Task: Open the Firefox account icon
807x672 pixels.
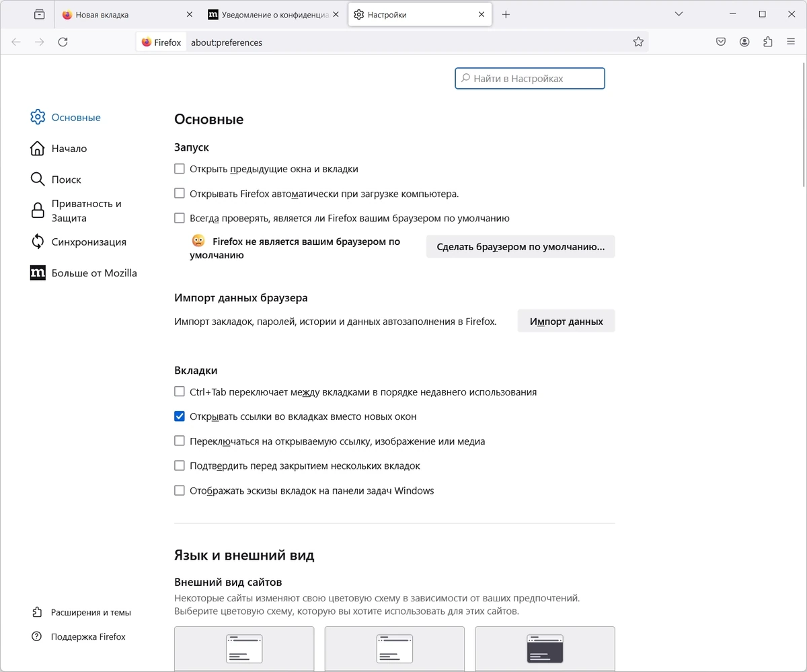Action: pos(744,42)
